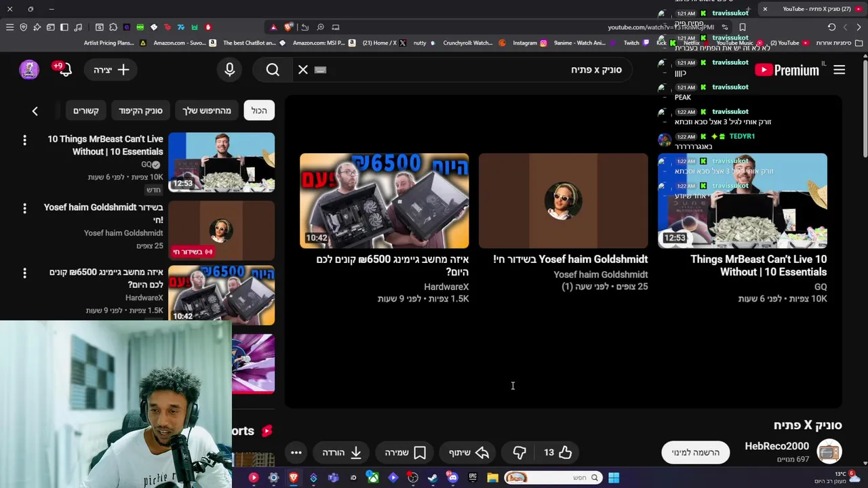The image size is (868, 488).
Task: Open Steam from the taskbar
Action: pos(433,478)
